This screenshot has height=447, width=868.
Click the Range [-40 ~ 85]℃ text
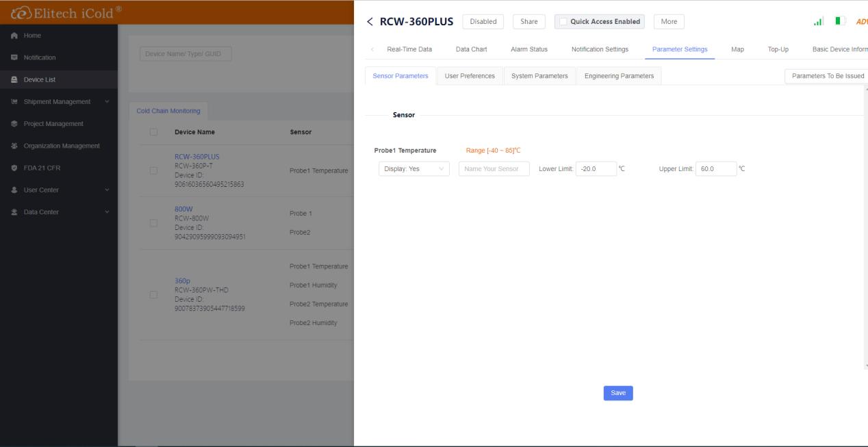pyautogui.click(x=494, y=151)
